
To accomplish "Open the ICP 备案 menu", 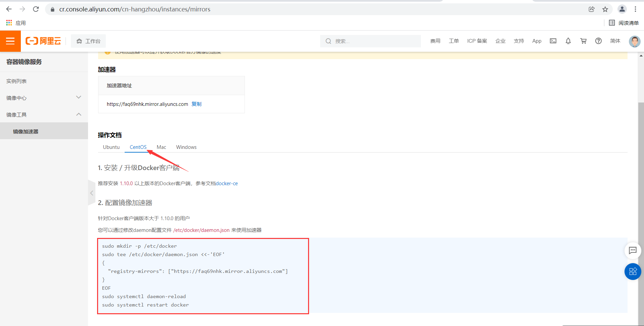I will point(477,41).
